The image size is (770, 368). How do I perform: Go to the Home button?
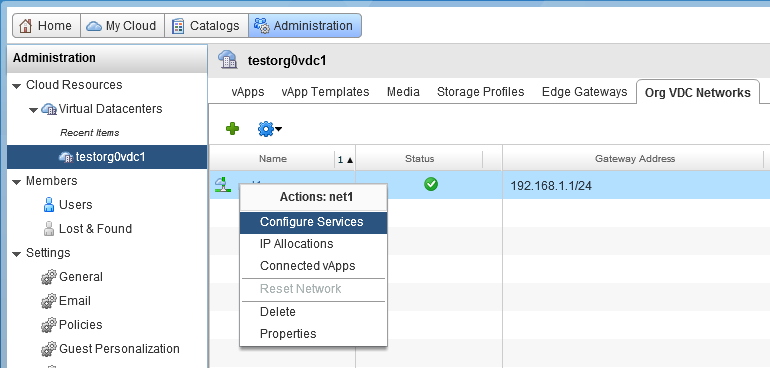coord(46,26)
